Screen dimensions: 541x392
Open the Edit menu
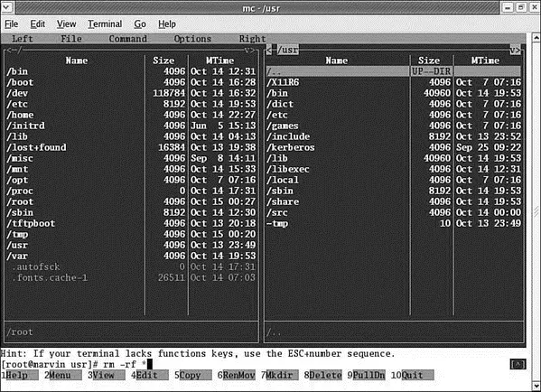(x=38, y=24)
